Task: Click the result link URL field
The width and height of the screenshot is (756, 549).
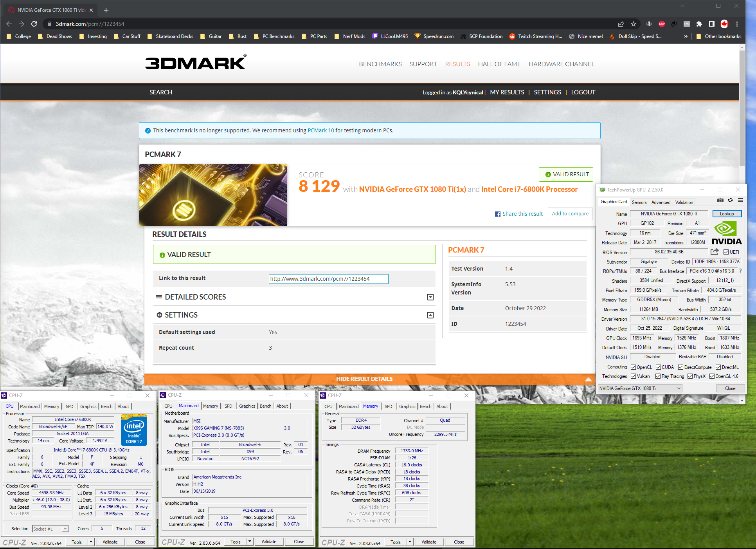Action: click(329, 279)
